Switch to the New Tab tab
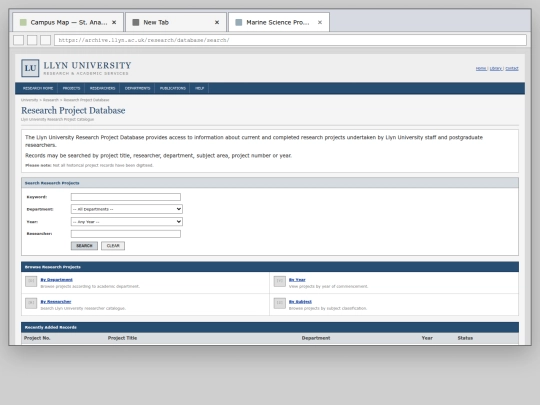Screen dimensions: 540x405 pos(176,22)
